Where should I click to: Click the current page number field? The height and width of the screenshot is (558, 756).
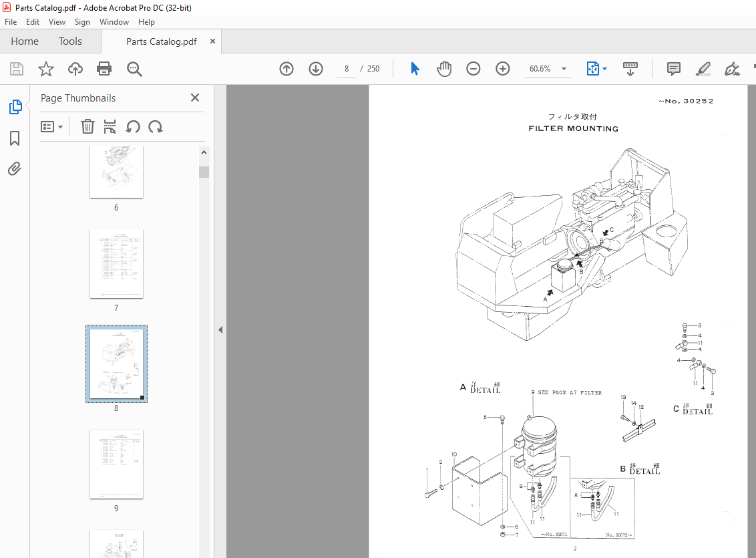pyautogui.click(x=346, y=69)
